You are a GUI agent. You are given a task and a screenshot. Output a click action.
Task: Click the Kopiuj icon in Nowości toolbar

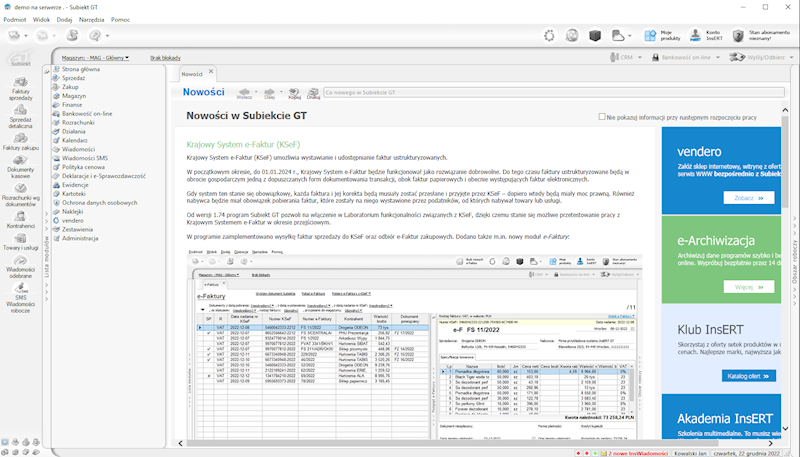click(x=294, y=92)
